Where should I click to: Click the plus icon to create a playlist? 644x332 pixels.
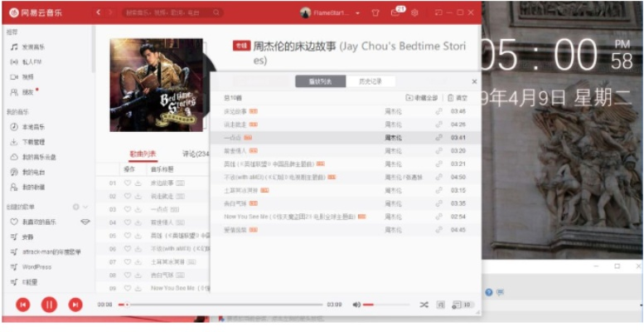75,207
